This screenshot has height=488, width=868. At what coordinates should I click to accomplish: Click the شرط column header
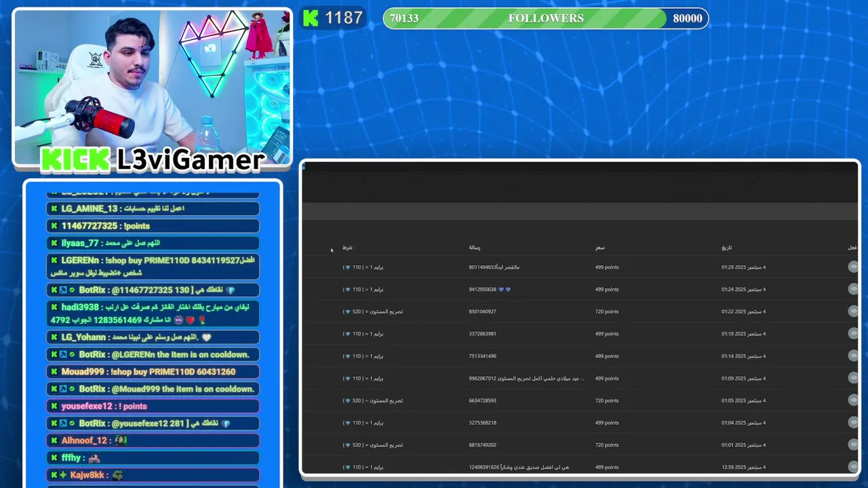pyautogui.click(x=347, y=247)
